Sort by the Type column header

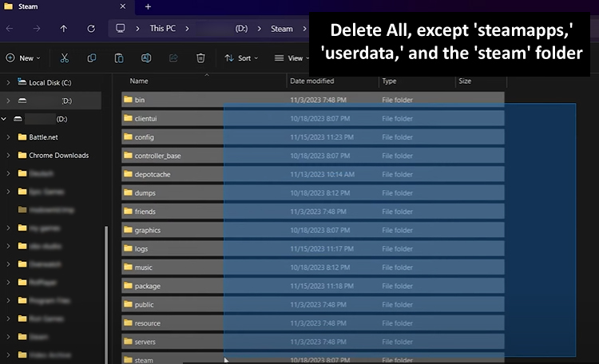389,81
